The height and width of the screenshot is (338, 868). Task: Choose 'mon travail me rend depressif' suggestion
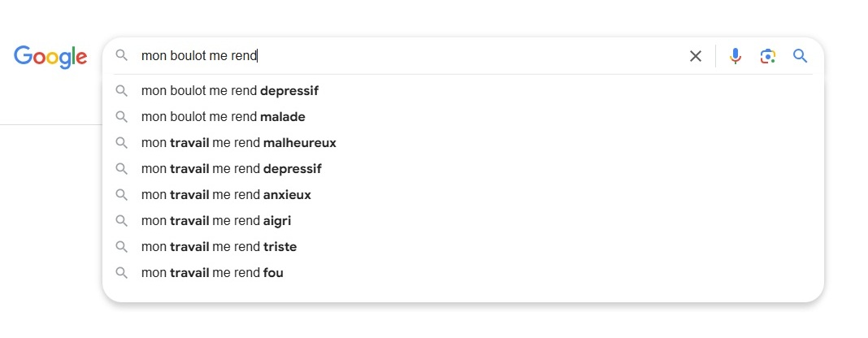pos(232,169)
